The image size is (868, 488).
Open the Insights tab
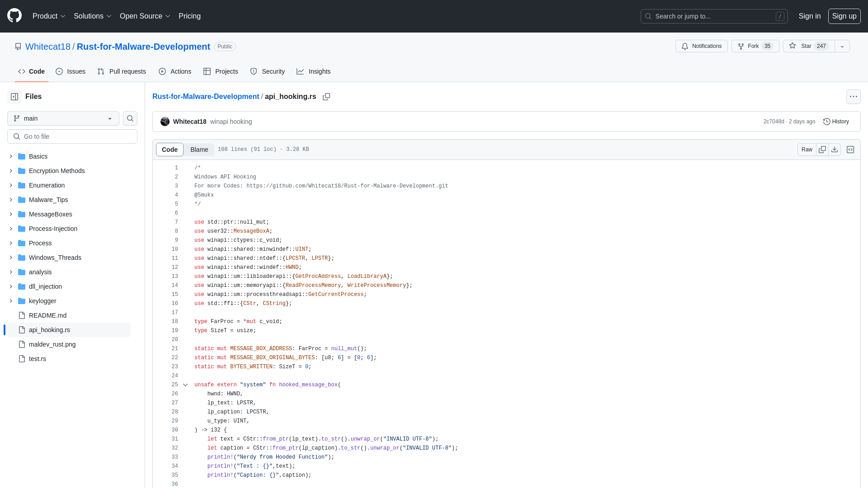[x=313, y=71]
